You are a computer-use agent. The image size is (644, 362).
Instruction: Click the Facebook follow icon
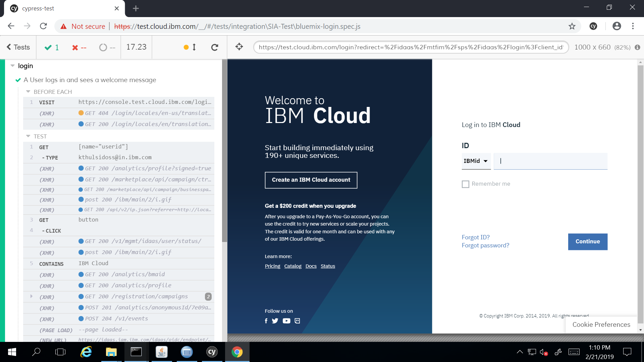pyautogui.click(x=266, y=321)
